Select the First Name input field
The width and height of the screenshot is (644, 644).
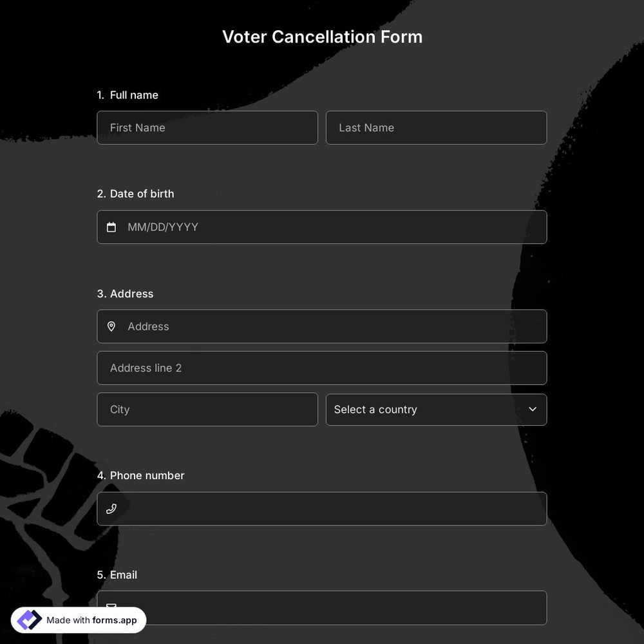pyautogui.click(x=207, y=128)
